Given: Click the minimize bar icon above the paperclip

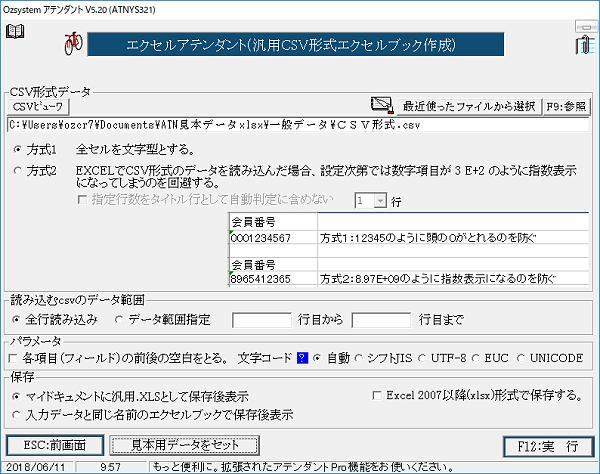Looking at the screenshot, I should 586,27.
